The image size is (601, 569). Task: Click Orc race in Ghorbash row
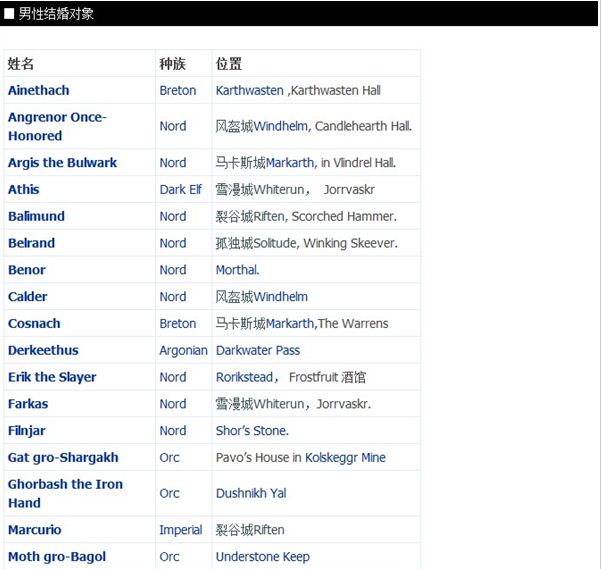tap(169, 493)
